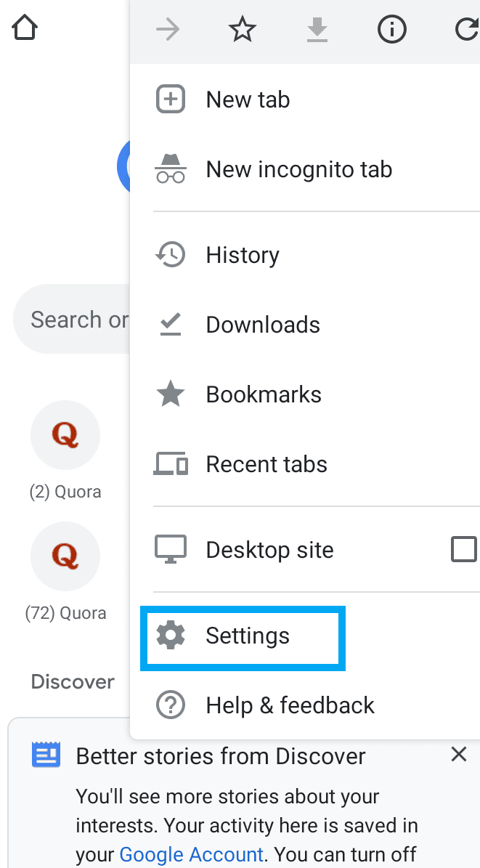Tap the Search or type URL box
Screen dimensions: 480x868
(x=73, y=320)
